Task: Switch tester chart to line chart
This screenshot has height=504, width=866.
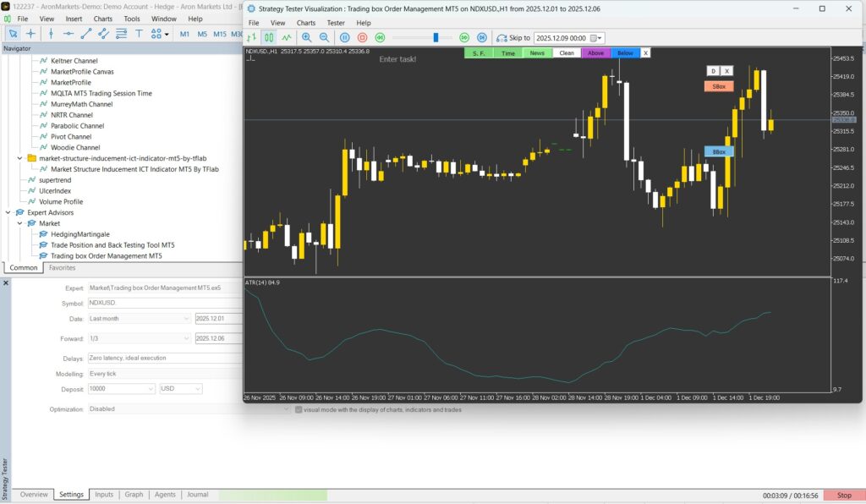Action: (x=287, y=37)
